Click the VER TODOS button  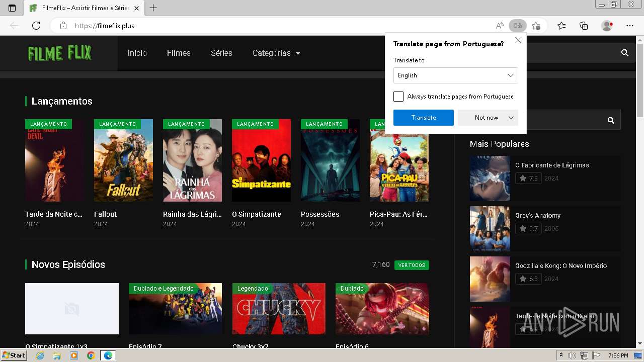412,265
